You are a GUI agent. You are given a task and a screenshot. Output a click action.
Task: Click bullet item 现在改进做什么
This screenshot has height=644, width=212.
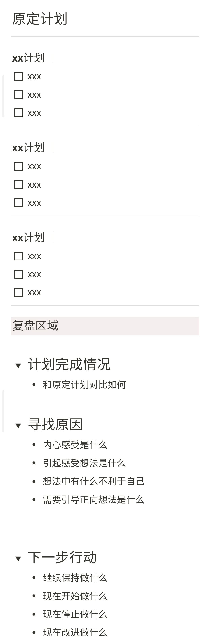(75, 632)
